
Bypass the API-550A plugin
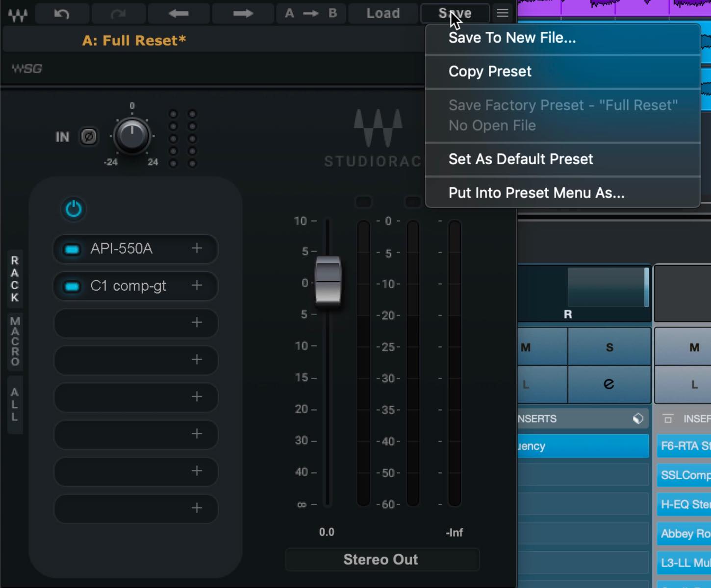(x=72, y=249)
